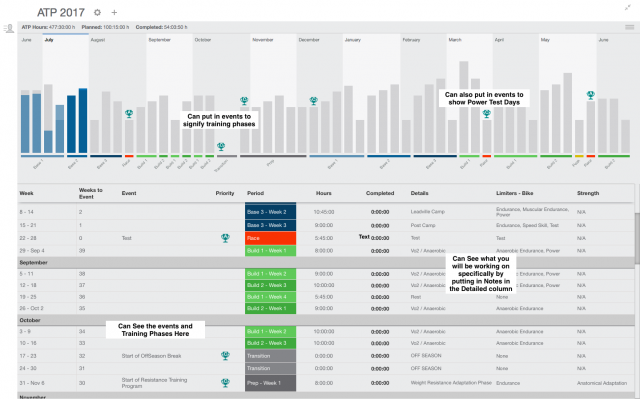Image resolution: width=640 pixels, height=399 pixels.
Task: Click the Prep - Week 1 period cell
Action: click(271, 383)
